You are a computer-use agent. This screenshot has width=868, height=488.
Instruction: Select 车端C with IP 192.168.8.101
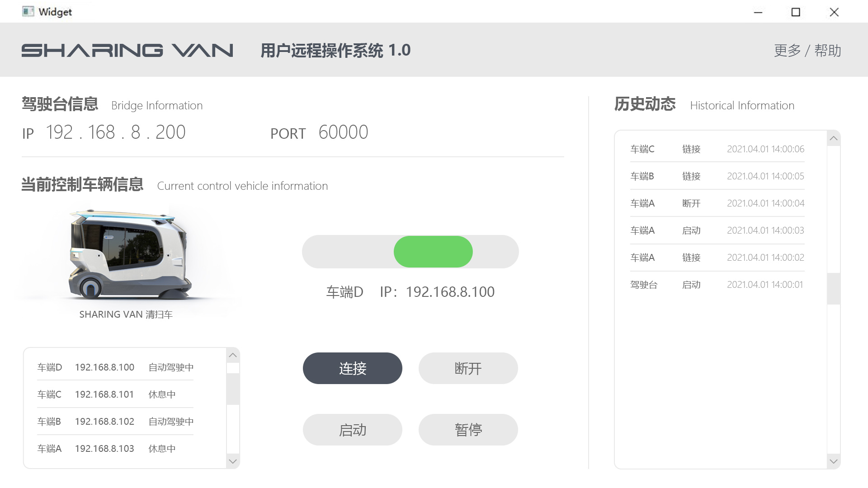point(115,394)
